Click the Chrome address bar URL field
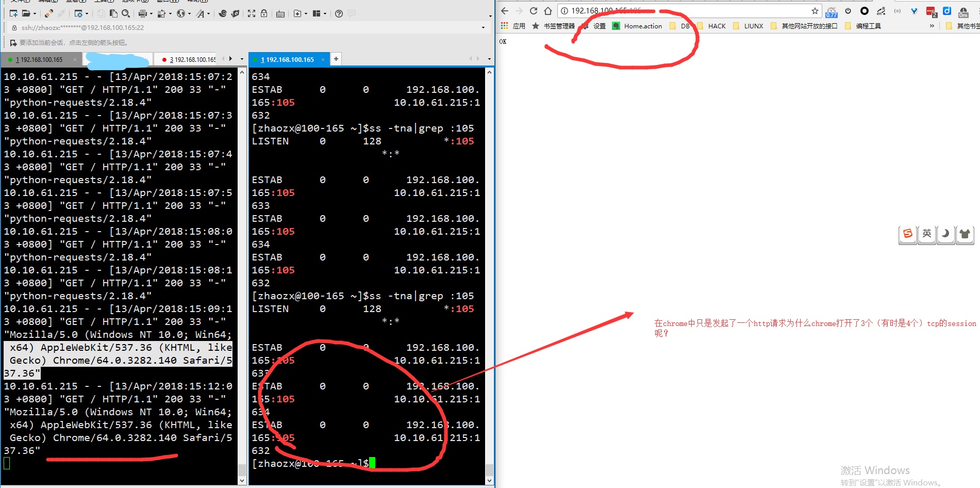This screenshot has height=488, width=980. (x=689, y=11)
